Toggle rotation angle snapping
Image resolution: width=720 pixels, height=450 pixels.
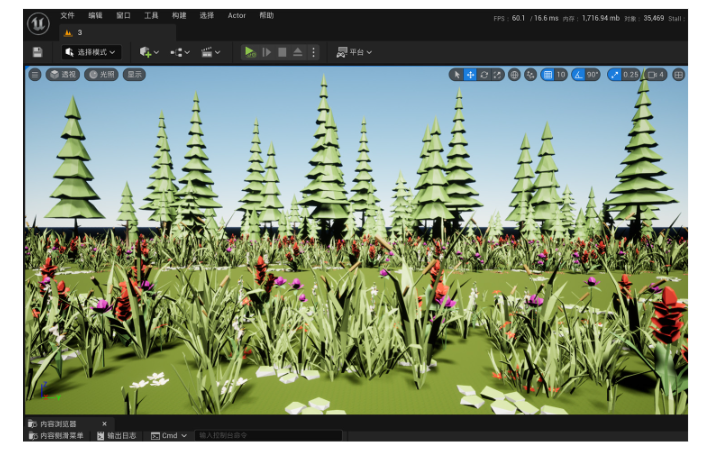point(580,75)
